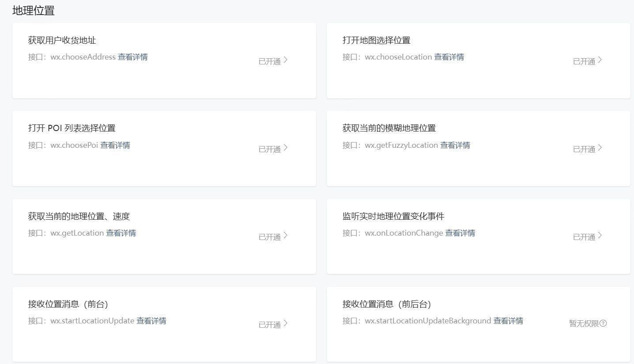The image size is (634, 364).
Task: Expand 已开通 chevron on 打开 POI 列表选择位置 card
Action: [286, 148]
